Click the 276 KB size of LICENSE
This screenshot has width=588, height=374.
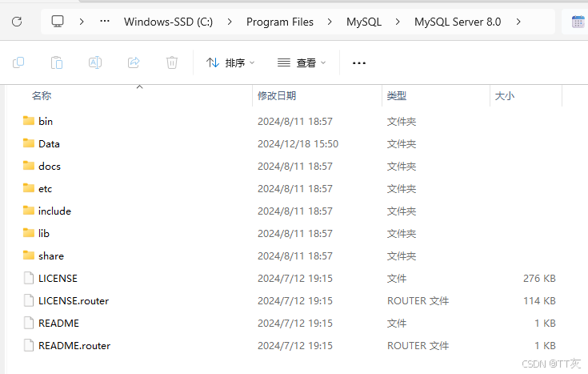(x=539, y=278)
